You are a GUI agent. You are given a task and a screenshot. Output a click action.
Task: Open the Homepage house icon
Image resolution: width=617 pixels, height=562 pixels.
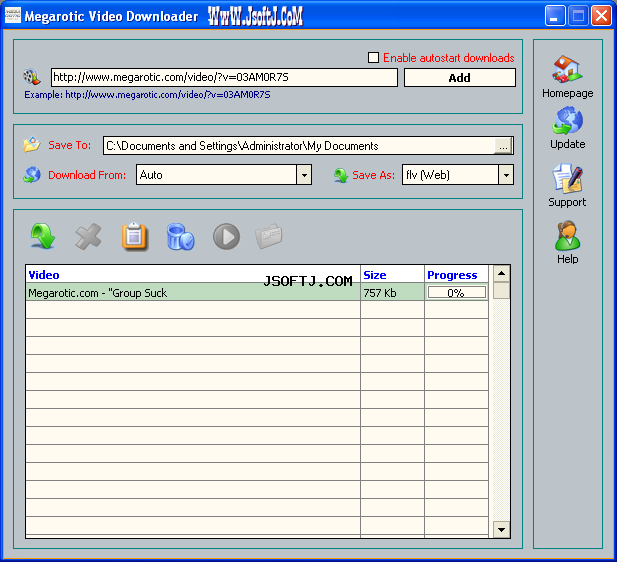click(x=567, y=69)
